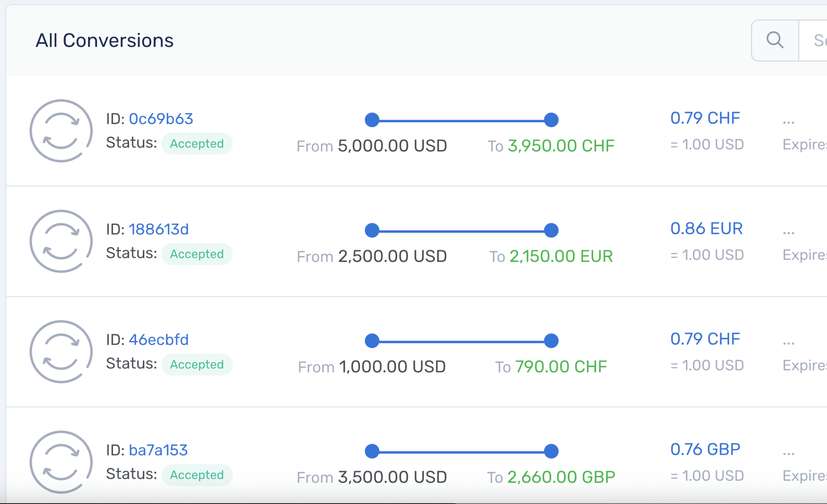Click the blue endpoint dot on the 3,500 USD conversion

tap(551, 451)
